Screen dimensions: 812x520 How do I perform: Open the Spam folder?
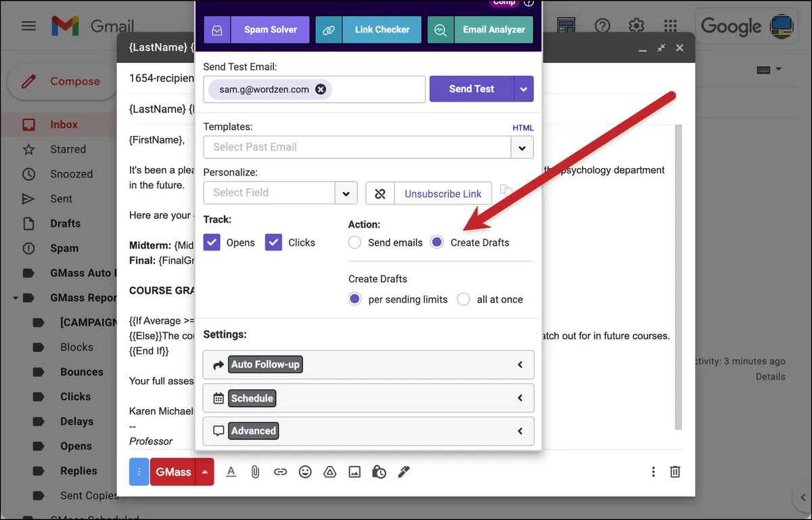(x=64, y=248)
